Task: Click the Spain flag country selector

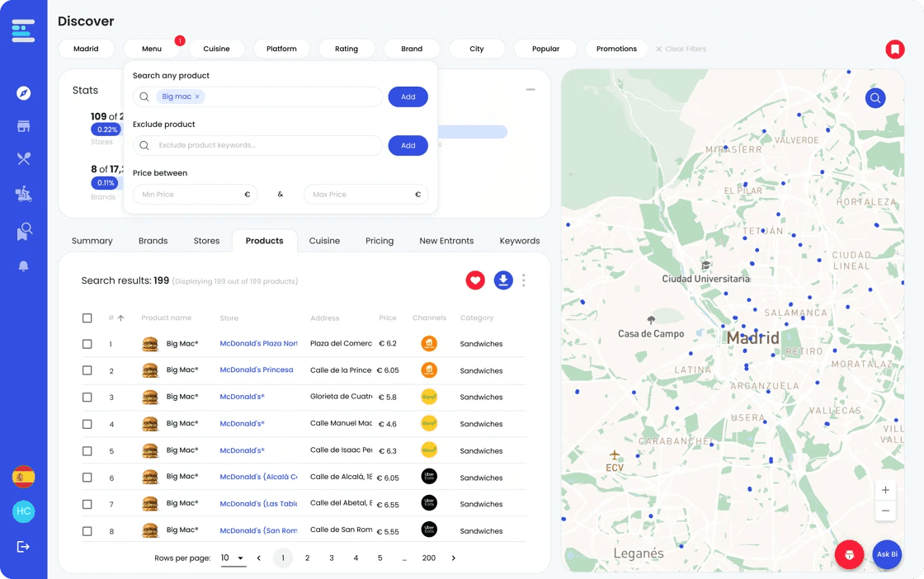Action: pyautogui.click(x=24, y=477)
